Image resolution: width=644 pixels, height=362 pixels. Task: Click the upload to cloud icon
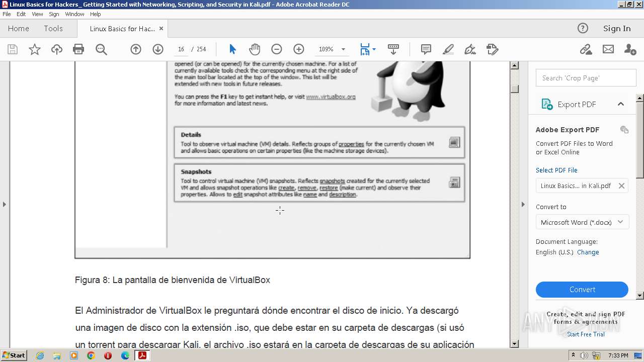coord(57,49)
